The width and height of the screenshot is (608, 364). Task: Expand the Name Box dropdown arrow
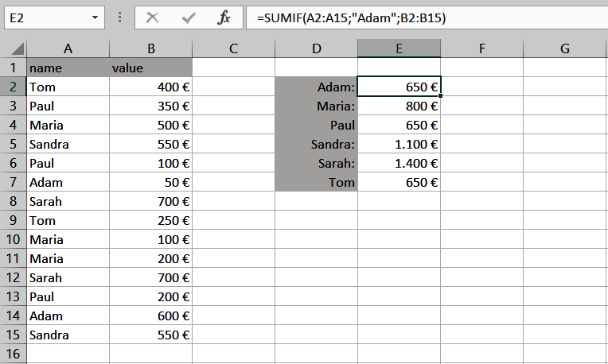tap(95, 17)
